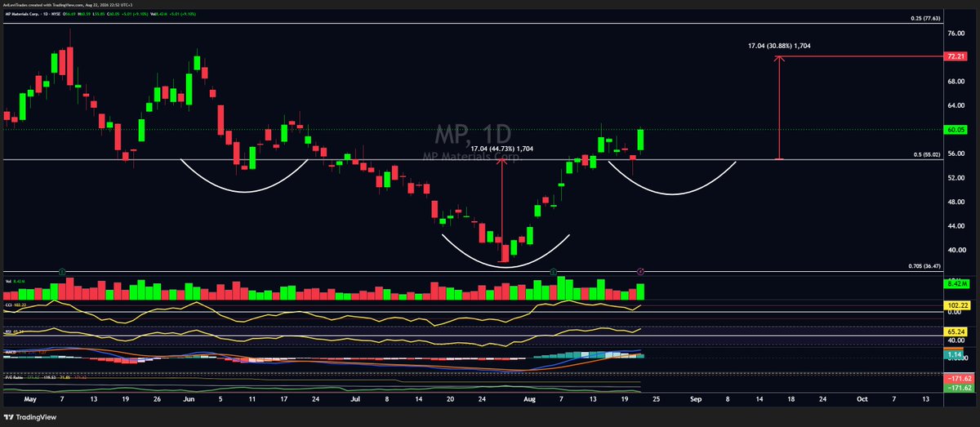Click the Aug label on time axis
This screenshot has width=980, height=427.
(529, 401)
